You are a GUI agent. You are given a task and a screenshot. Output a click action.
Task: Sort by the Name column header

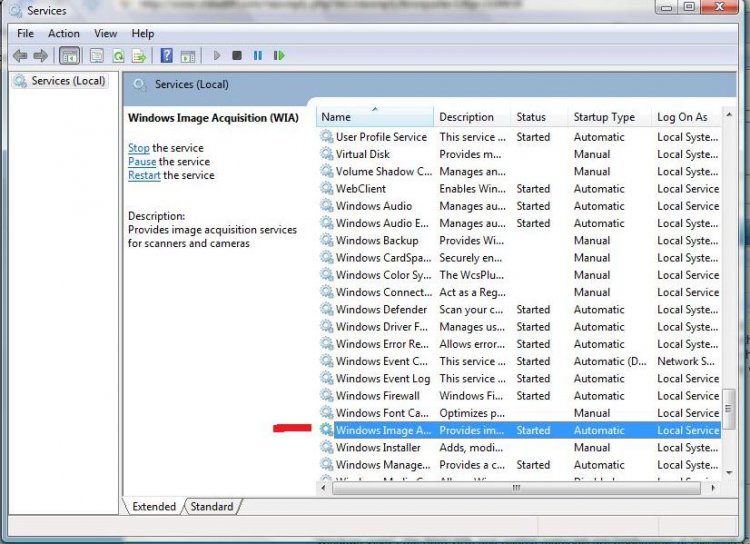pyautogui.click(x=375, y=117)
